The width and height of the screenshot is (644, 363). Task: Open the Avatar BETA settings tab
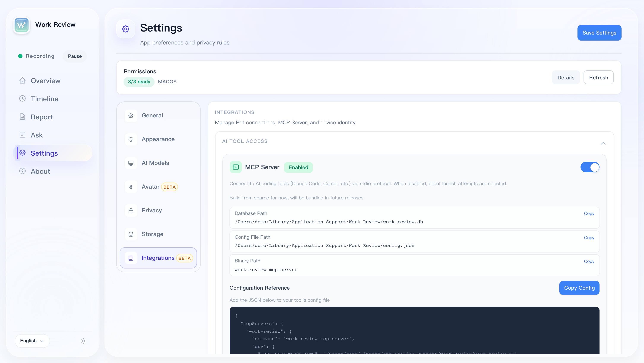pyautogui.click(x=158, y=187)
